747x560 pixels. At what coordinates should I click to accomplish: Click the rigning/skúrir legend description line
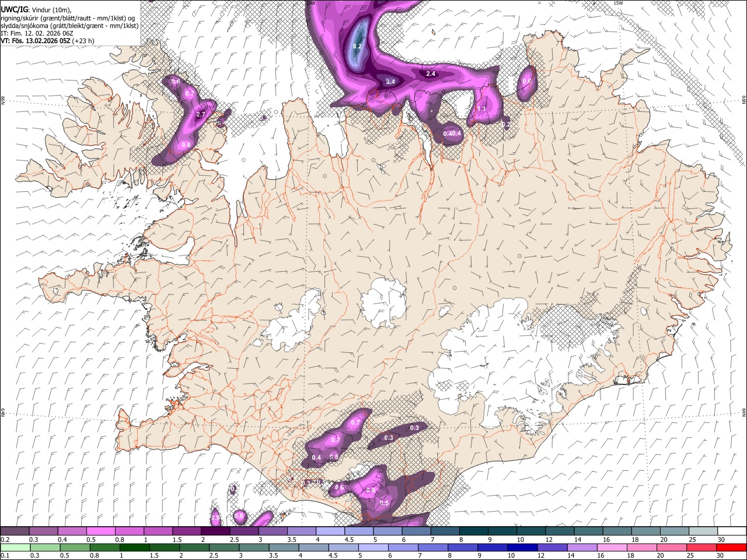point(69,18)
